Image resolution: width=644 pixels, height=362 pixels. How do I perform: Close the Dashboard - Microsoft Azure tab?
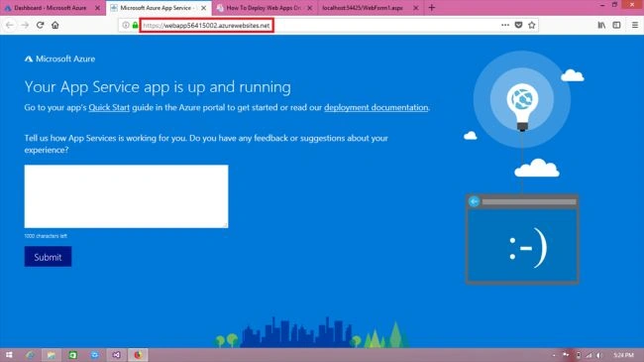[97, 8]
